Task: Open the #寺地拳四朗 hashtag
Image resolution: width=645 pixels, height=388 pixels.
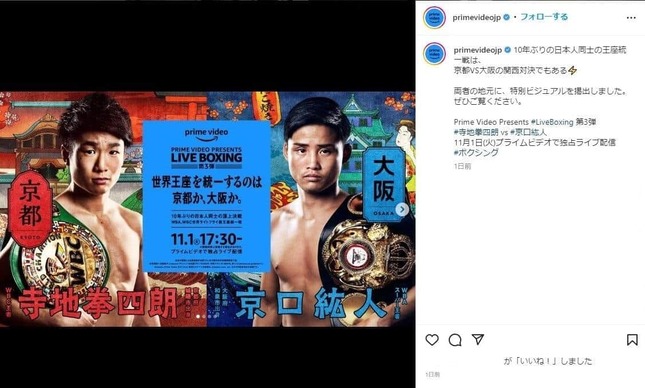Action: (476, 132)
